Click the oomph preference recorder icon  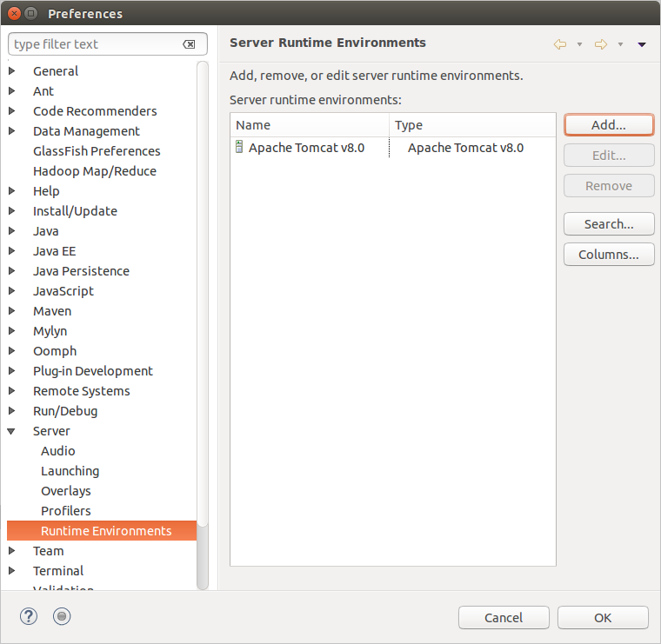62,616
